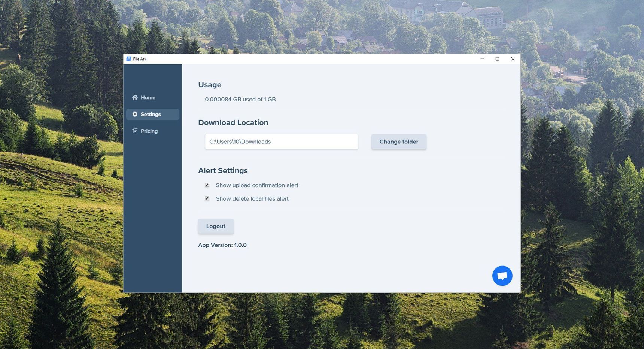
Task: Click the Alert Settings heading
Action: (223, 170)
